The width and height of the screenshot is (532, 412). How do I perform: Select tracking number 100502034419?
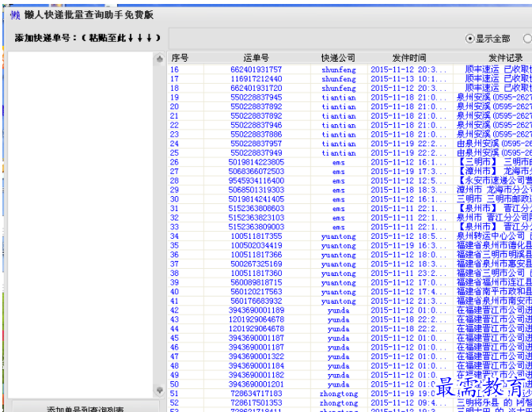pyautogui.click(x=256, y=246)
